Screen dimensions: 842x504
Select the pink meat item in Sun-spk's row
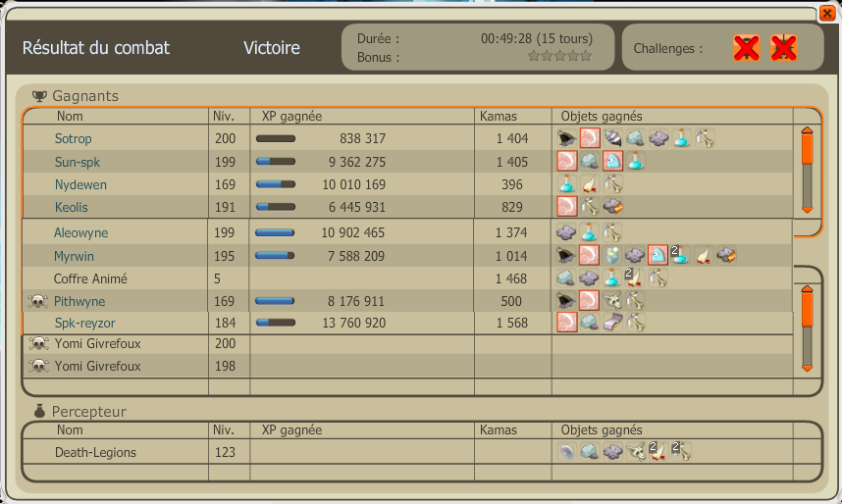tap(566, 161)
